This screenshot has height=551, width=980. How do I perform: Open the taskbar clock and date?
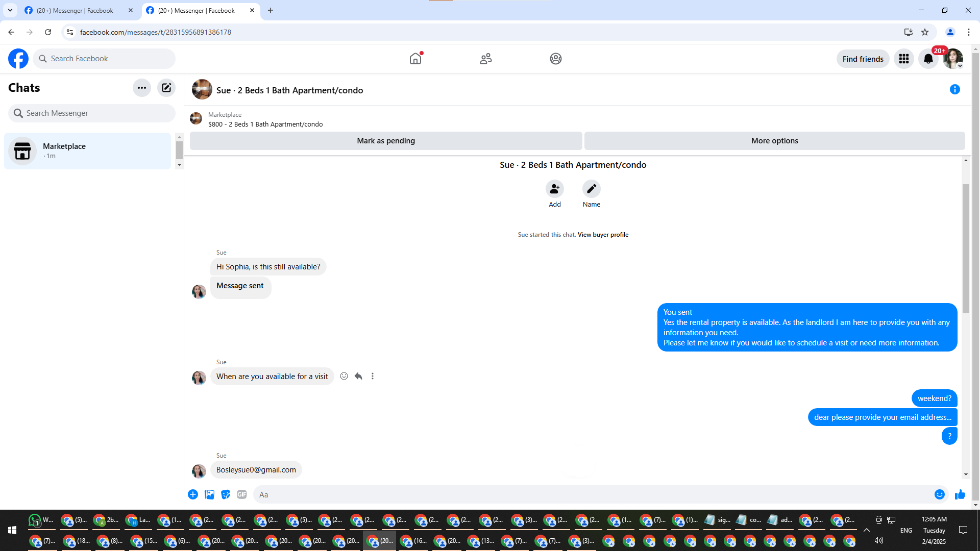[x=934, y=530]
